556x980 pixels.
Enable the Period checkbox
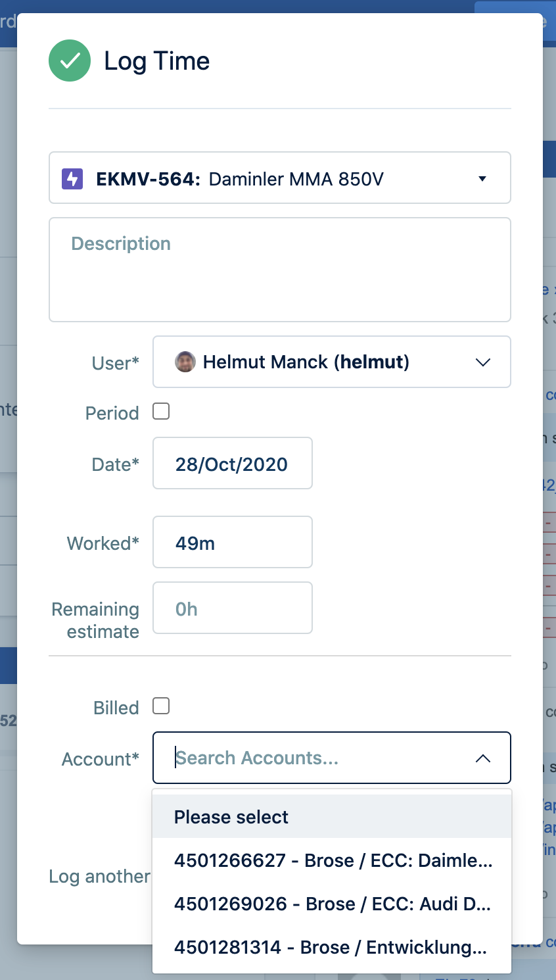161,412
